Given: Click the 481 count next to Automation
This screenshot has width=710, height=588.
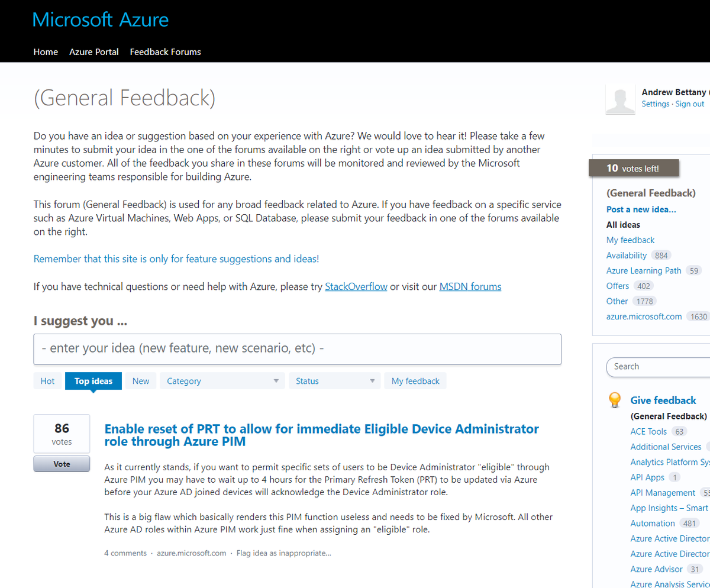Looking at the screenshot, I should point(689,524).
